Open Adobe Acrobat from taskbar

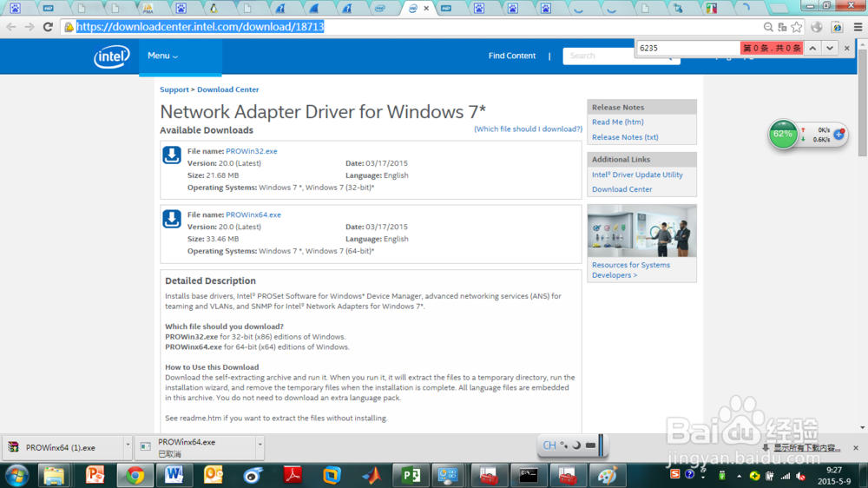tap(293, 476)
